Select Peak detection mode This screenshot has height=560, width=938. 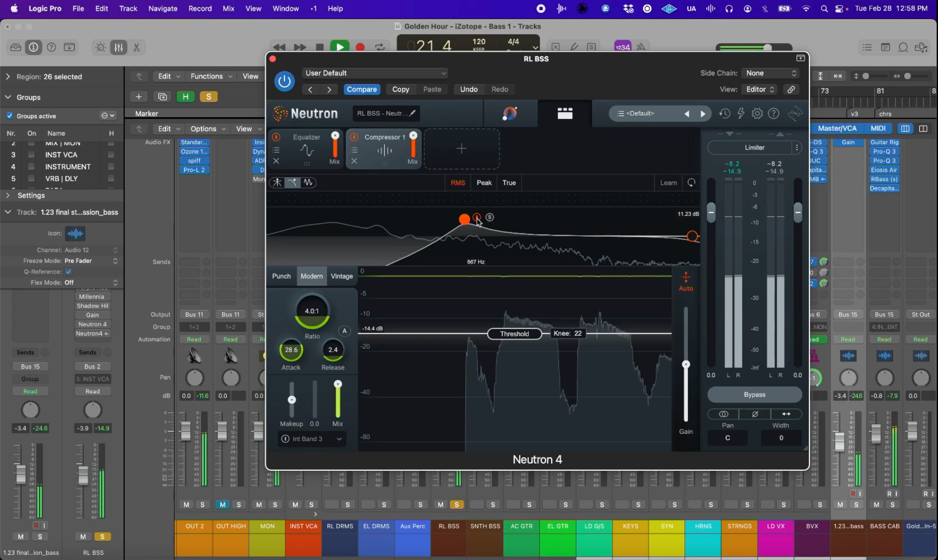(x=484, y=183)
